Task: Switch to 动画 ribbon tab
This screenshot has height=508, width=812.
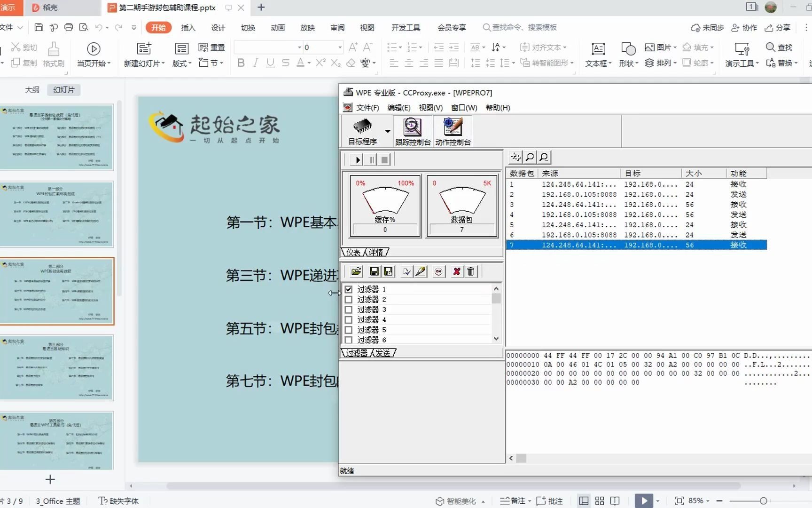Action: [x=278, y=28]
